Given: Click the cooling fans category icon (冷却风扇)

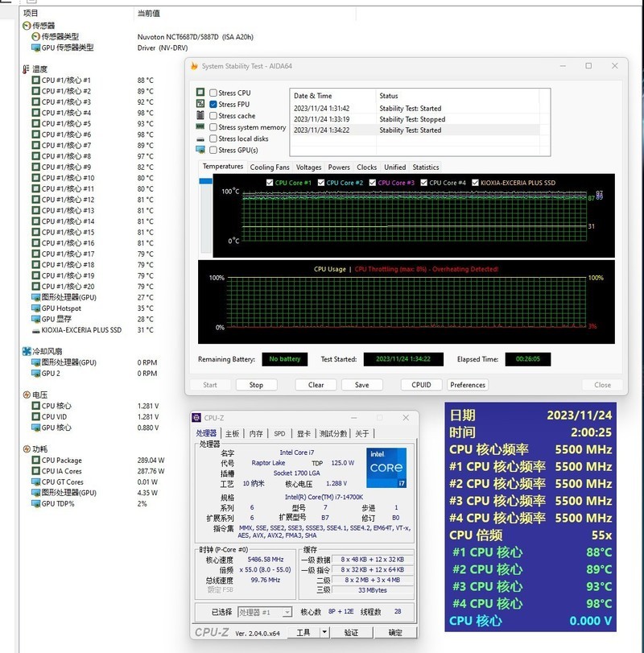Looking at the screenshot, I should pyautogui.click(x=27, y=352).
